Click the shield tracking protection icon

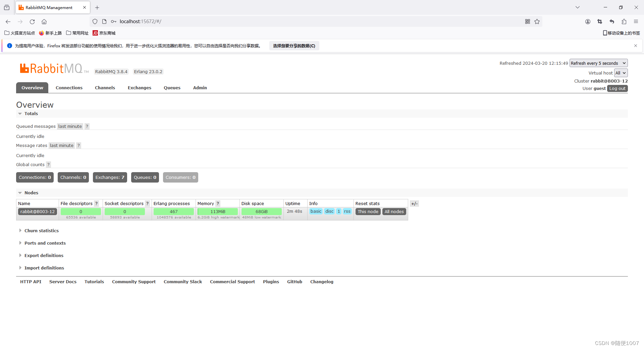click(95, 21)
